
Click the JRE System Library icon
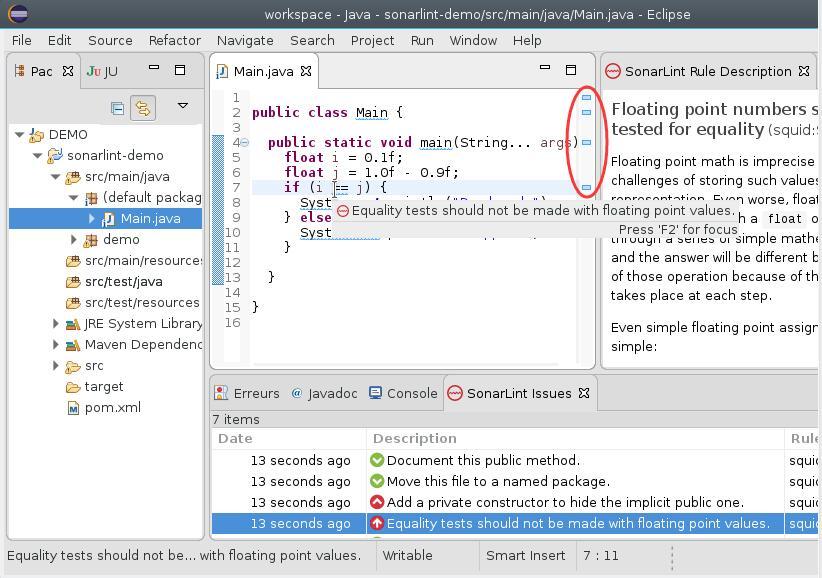click(73, 324)
